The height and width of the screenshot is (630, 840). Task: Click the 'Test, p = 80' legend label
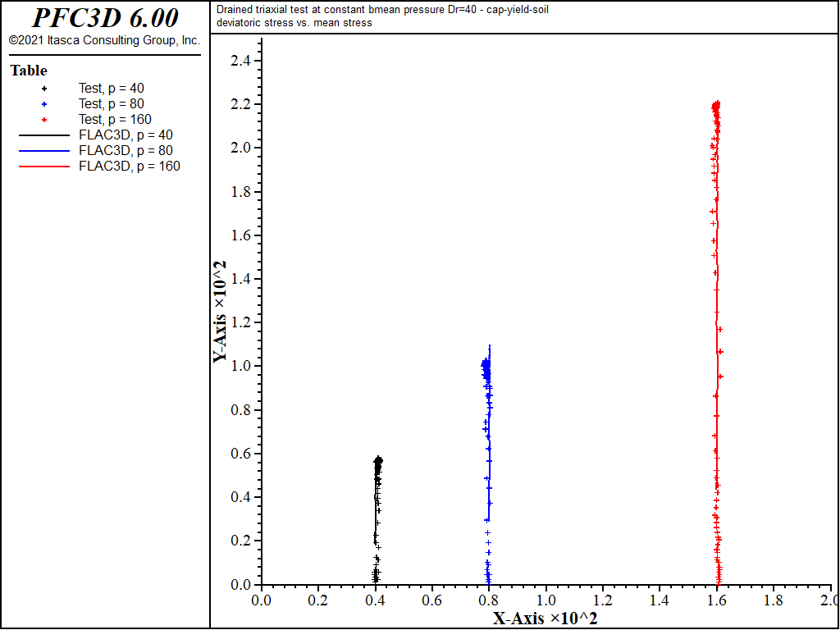[x=112, y=104]
